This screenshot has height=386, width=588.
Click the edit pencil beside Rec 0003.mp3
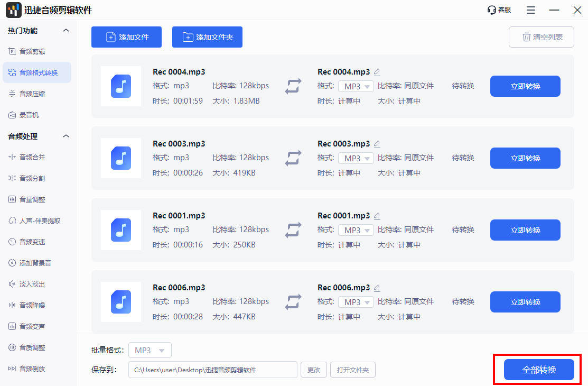[377, 144]
